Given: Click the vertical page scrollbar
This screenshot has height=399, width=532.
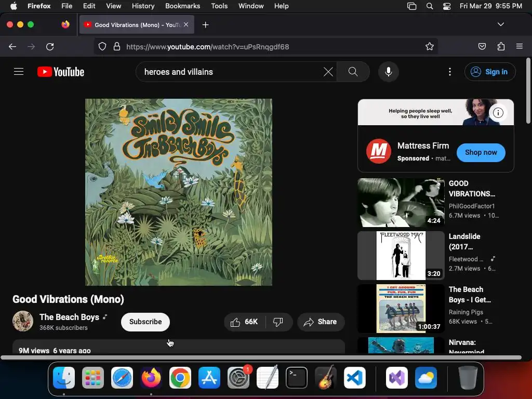Looking at the screenshot, I should pos(528,91).
